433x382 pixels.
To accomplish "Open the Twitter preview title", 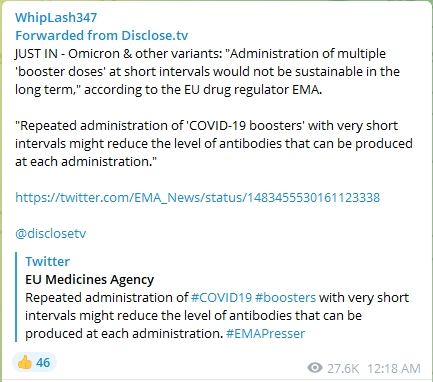I will (x=47, y=261).
